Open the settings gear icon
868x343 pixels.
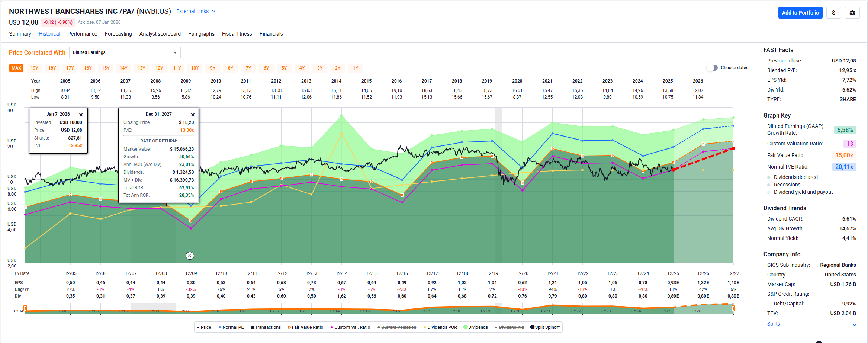coord(852,13)
